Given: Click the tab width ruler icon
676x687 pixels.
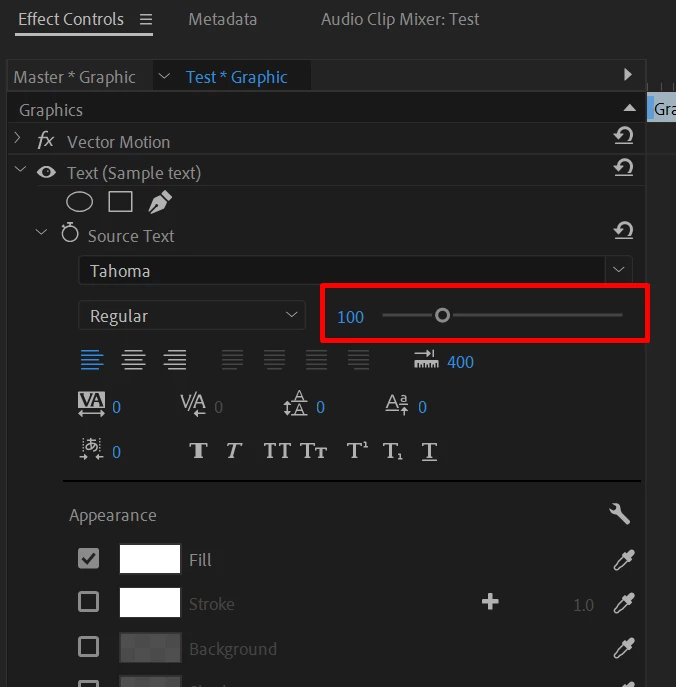Looking at the screenshot, I should click(426, 359).
